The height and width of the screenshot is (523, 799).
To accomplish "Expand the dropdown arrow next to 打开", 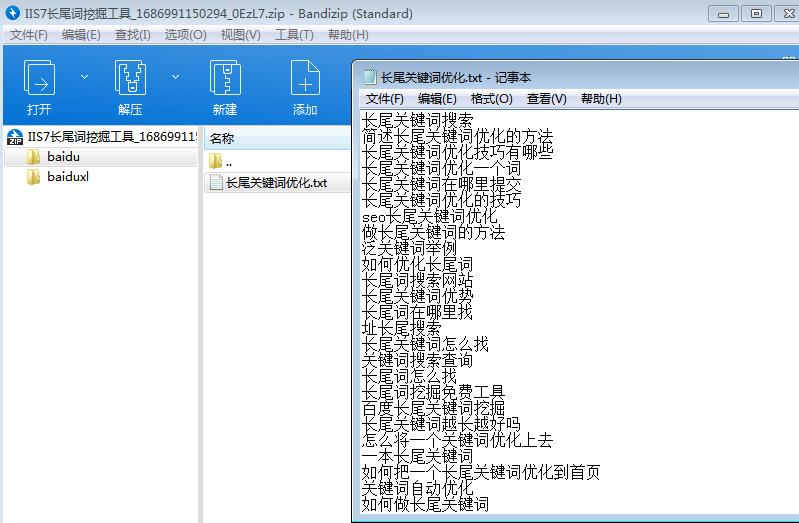I will (x=85, y=77).
